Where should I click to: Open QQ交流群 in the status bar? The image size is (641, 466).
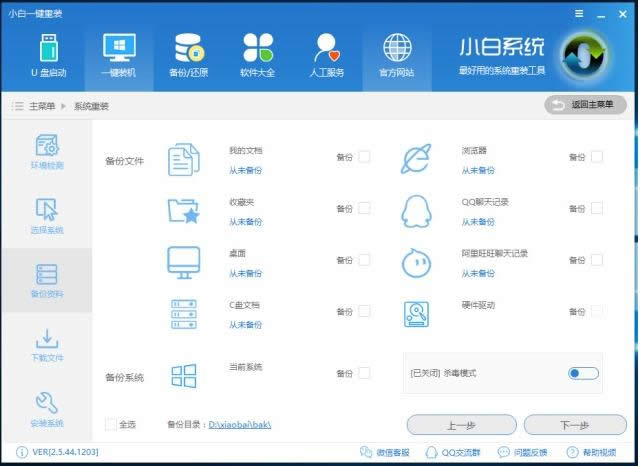453,452
